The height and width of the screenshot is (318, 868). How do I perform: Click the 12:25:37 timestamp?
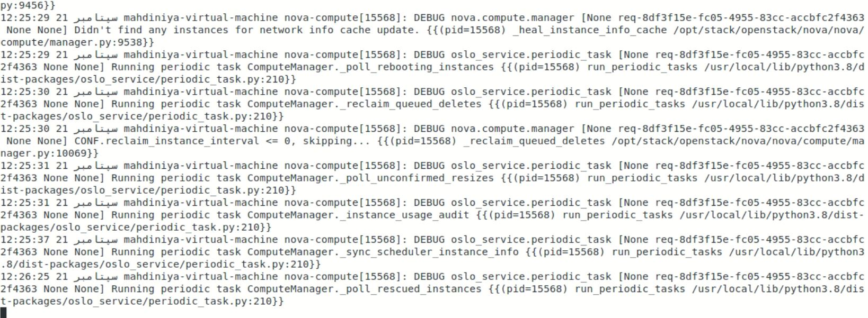coord(25,240)
